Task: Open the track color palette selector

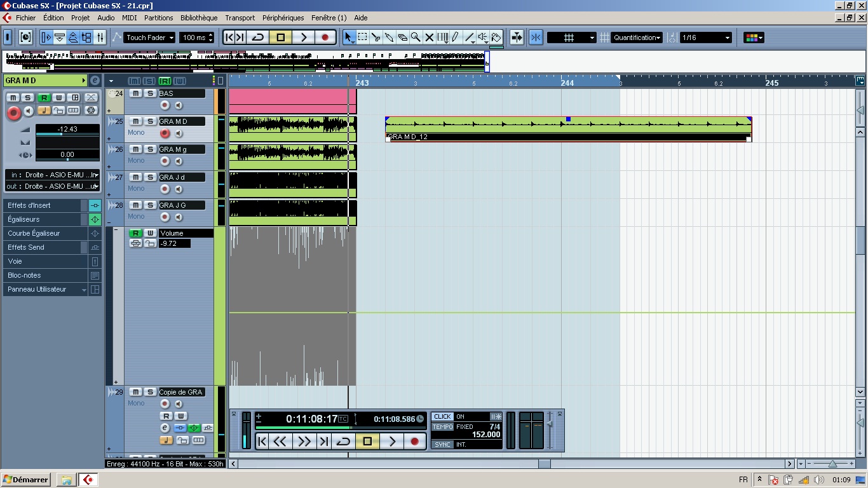Action: pos(754,37)
